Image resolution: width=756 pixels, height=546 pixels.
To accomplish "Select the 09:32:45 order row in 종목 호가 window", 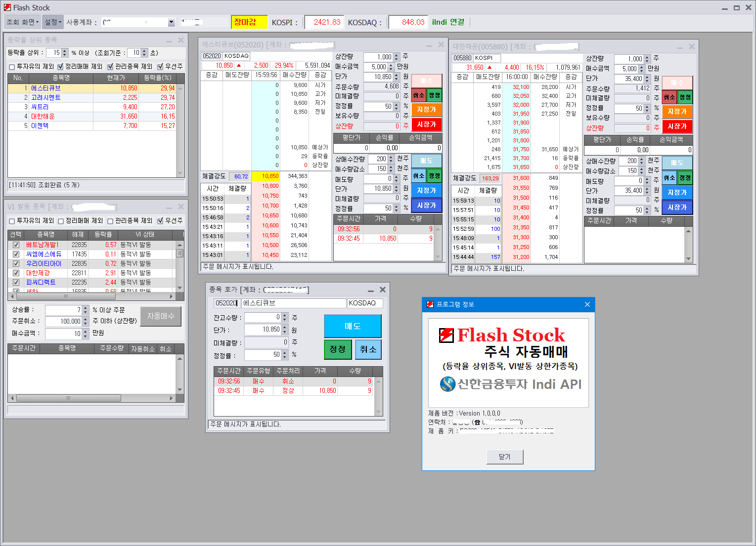I will click(294, 391).
